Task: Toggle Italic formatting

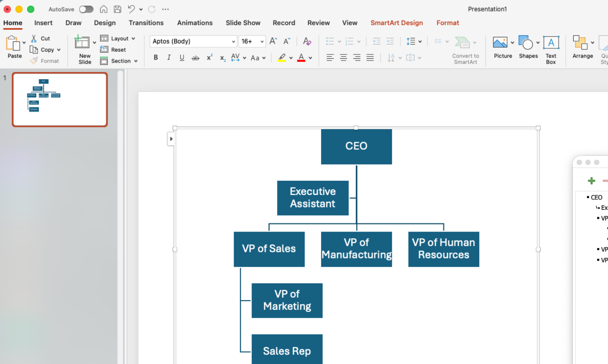Action: 169,58
